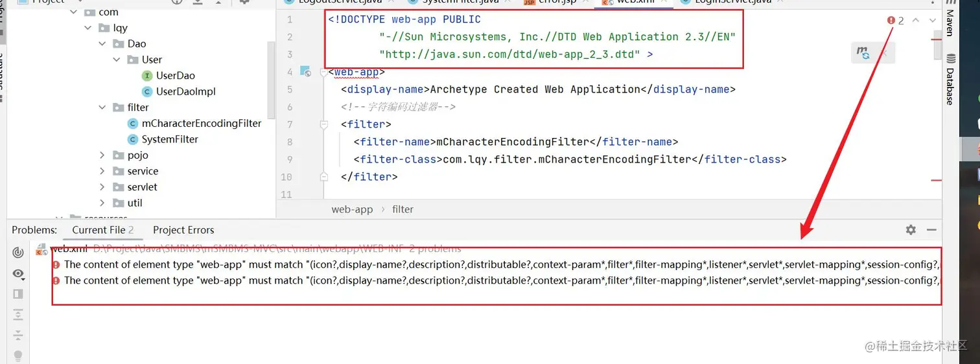Viewport: 980px width, 364px height.
Task: Select the service folder icon
Action: point(118,171)
